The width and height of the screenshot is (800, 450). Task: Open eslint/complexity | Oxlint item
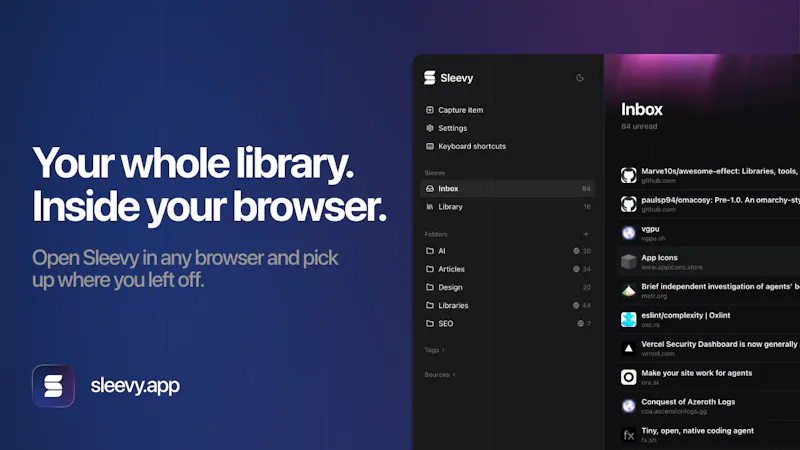point(709,319)
